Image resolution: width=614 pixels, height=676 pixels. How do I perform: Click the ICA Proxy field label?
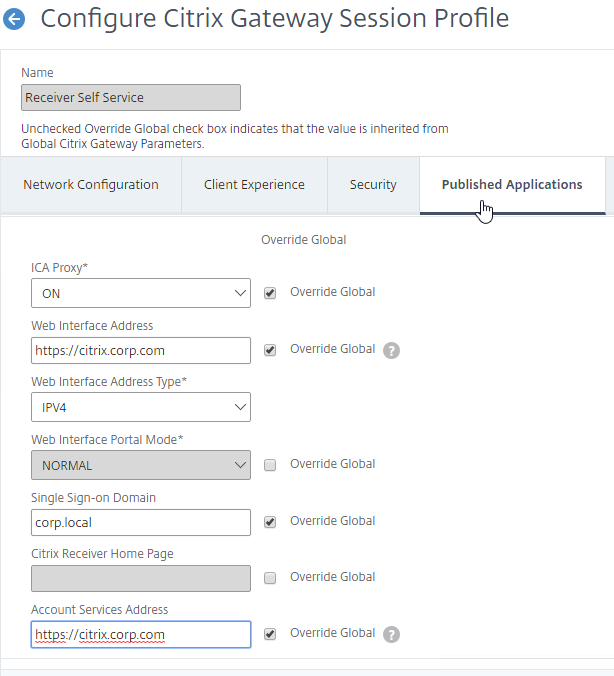60,268
